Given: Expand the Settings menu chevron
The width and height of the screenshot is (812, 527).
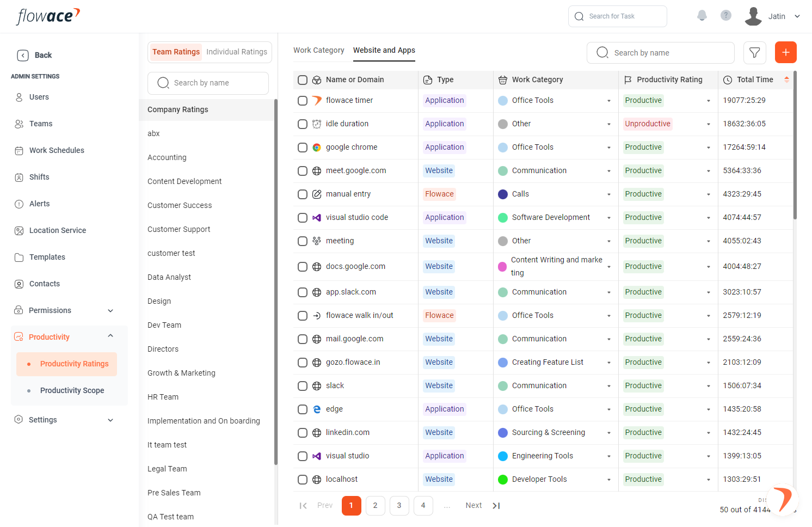Looking at the screenshot, I should click(110, 420).
